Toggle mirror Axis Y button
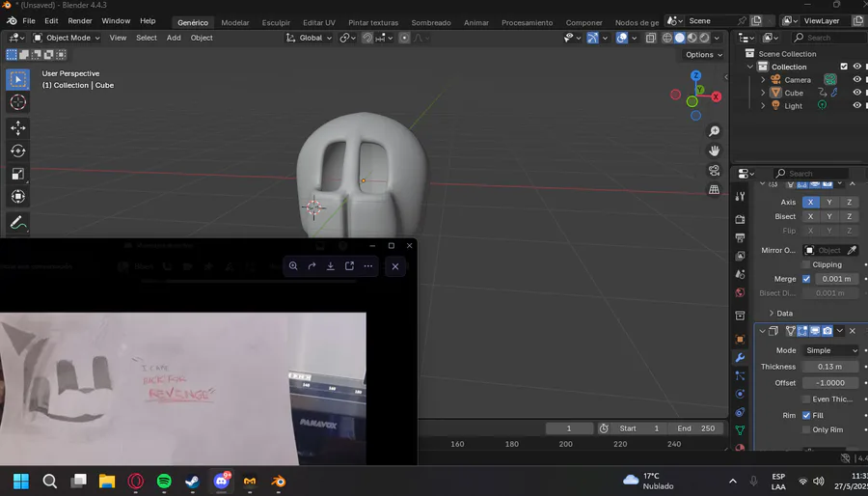The width and height of the screenshot is (868, 496). tap(829, 202)
